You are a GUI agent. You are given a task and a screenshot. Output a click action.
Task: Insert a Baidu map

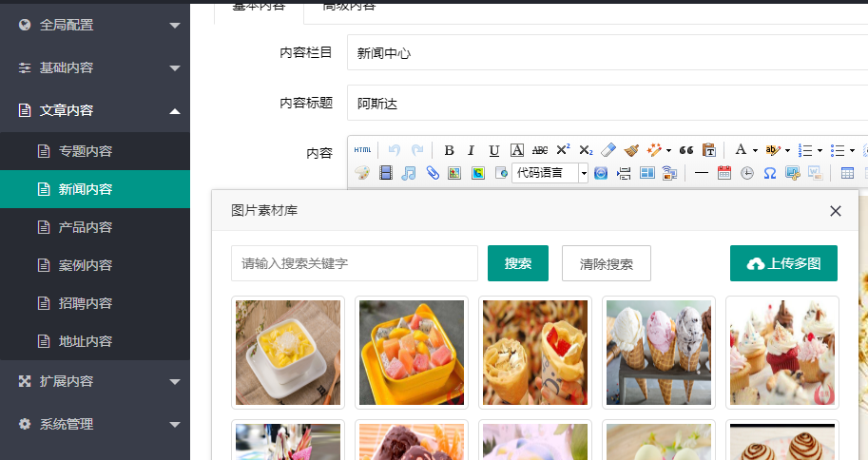454,173
